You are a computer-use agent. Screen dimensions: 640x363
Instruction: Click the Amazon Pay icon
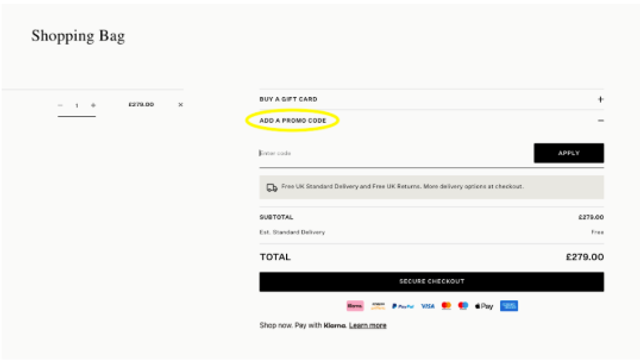[378, 306]
